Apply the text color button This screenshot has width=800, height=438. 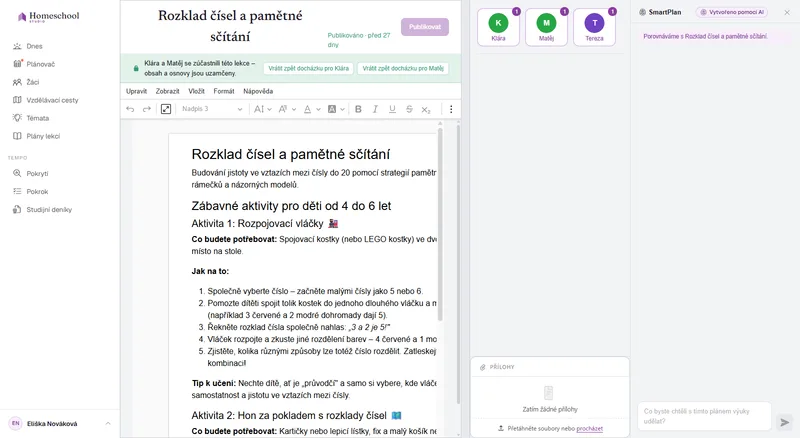(x=307, y=109)
